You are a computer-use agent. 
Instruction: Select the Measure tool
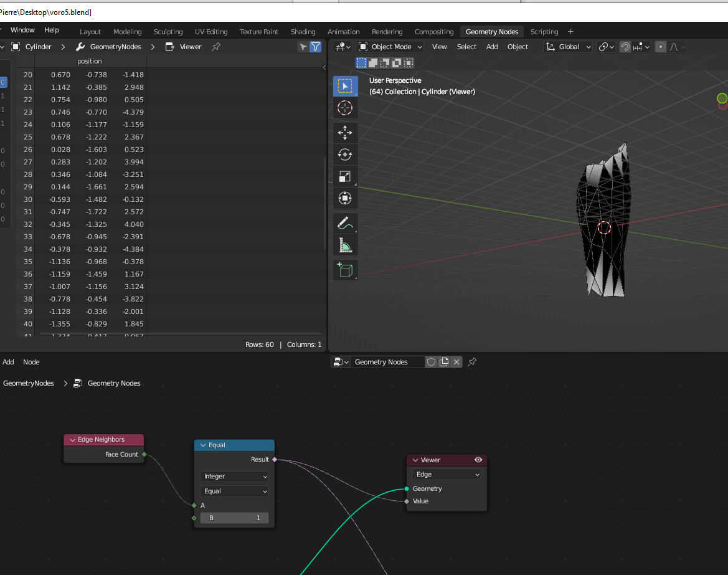345,245
